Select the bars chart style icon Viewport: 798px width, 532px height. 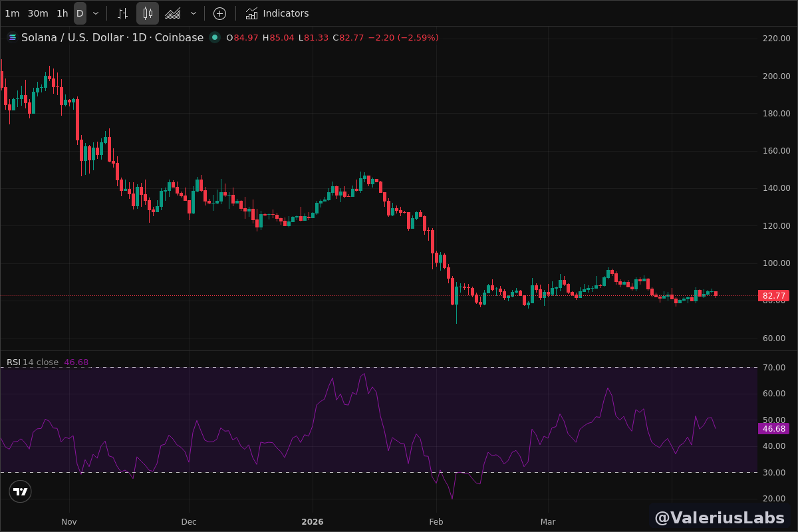point(122,13)
